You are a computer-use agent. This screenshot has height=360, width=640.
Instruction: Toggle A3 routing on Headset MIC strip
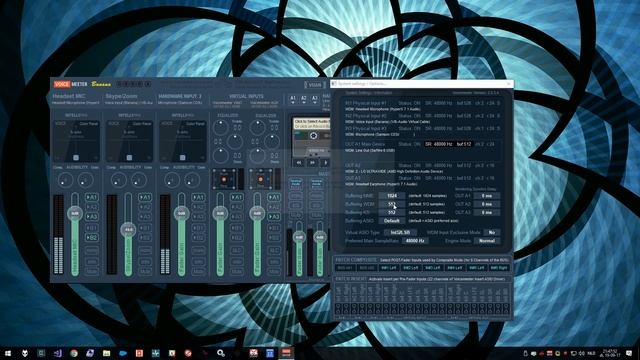tap(92, 216)
